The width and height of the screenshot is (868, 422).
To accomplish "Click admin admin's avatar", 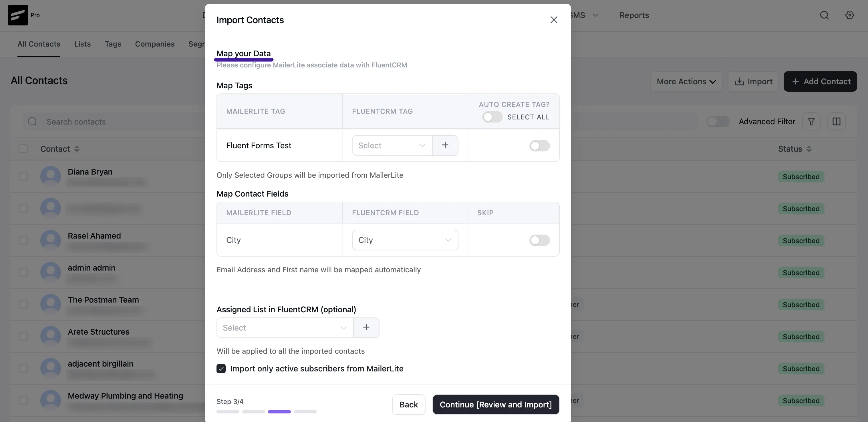I will point(51,272).
